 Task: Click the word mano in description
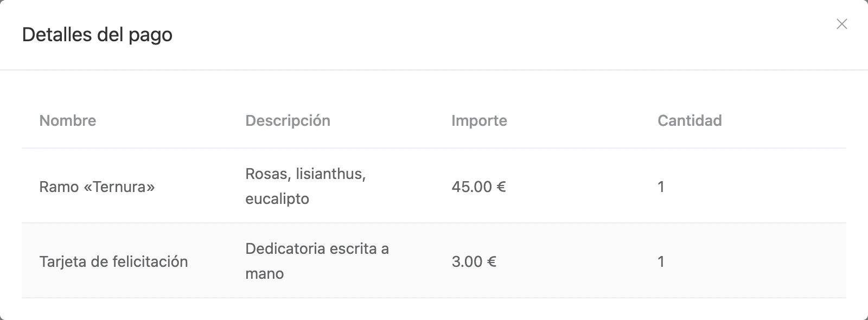point(264,274)
